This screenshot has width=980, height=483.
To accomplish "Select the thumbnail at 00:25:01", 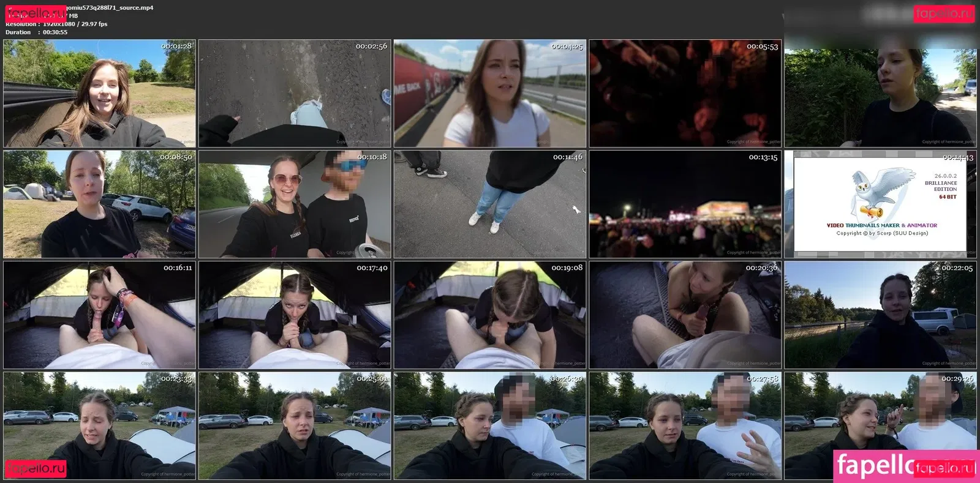I will [x=295, y=425].
